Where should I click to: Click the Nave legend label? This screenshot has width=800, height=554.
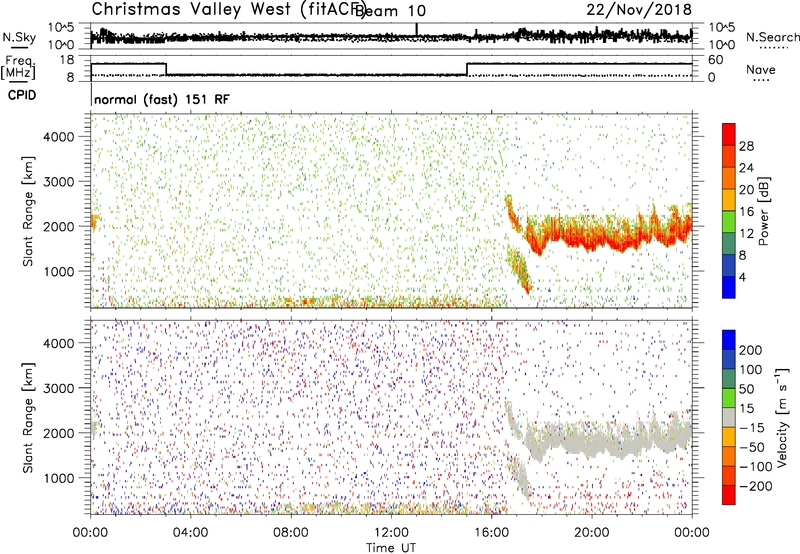[761, 69]
